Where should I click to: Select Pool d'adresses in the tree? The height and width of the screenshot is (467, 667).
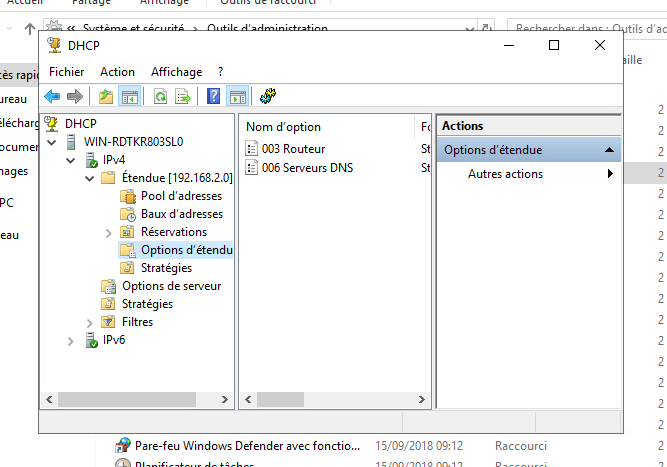coord(181,196)
